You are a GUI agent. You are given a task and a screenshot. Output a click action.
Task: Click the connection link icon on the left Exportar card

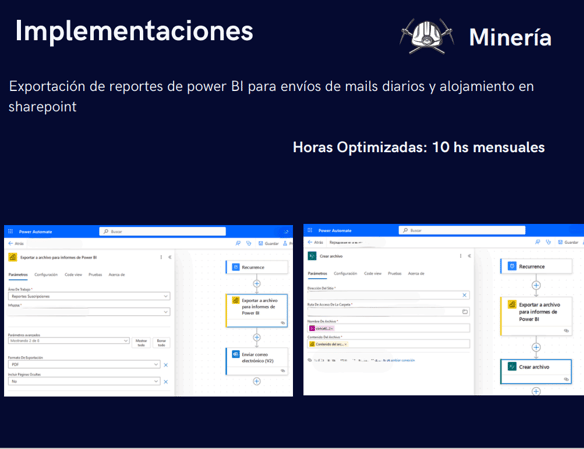283,323
